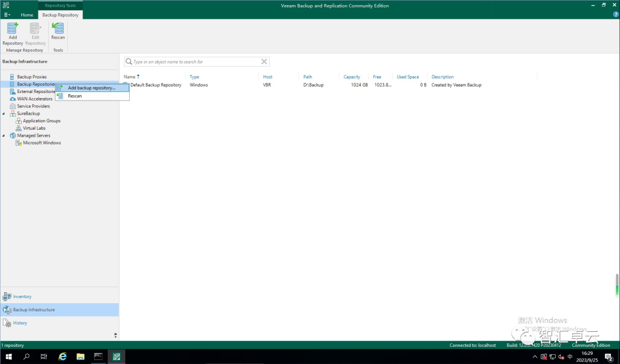Viewport: 620px width, 364px height.
Task: Select Managed Servers tree node
Action: click(33, 135)
